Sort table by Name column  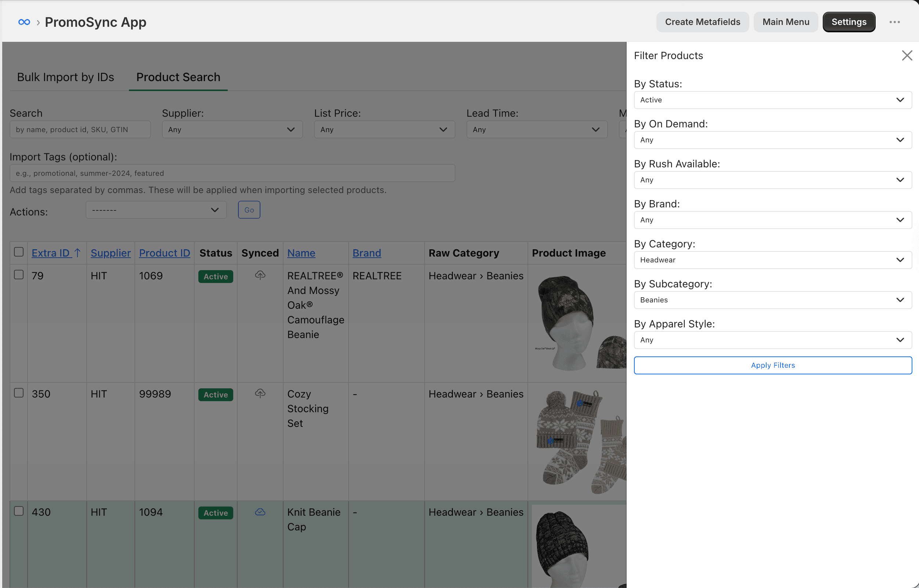301,253
